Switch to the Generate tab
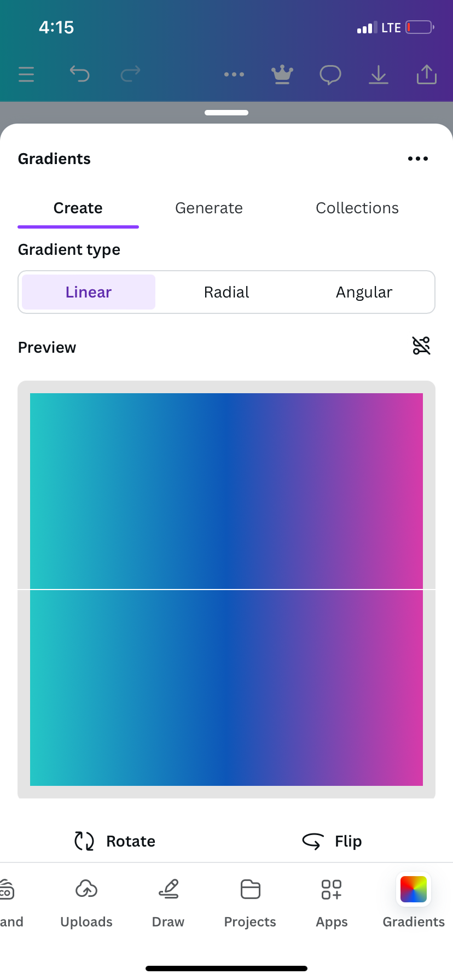 tap(209, 208)
